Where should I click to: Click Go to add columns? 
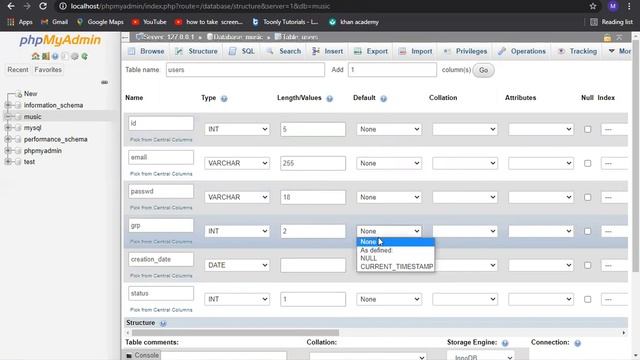(x=484, y=70)
